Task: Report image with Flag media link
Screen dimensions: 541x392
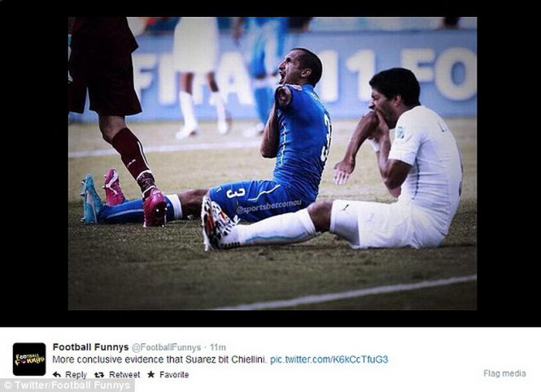Action: [x=504, y=373]
